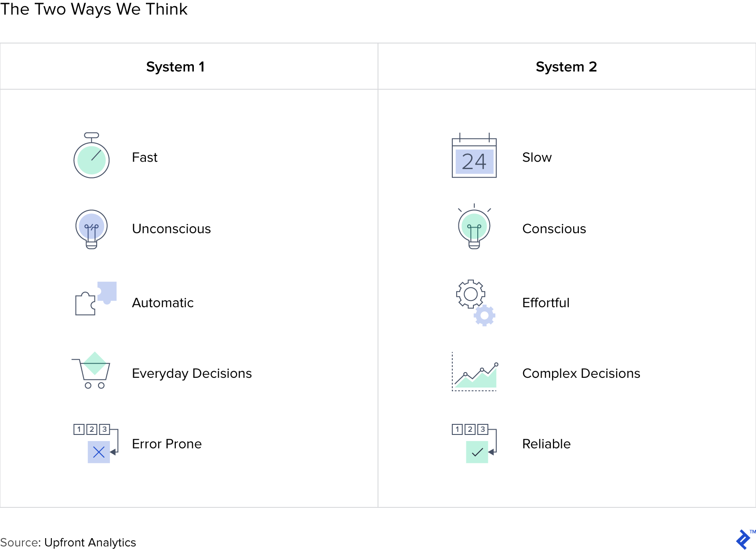Select the puzzle pieces Automatic icon
Image resolution: width=756 pixels, height=550 pixels.
pyautogui.click(x=95, y=299)
